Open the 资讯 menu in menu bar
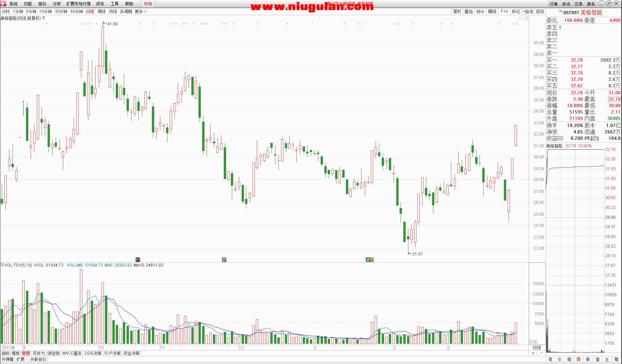 100,4
